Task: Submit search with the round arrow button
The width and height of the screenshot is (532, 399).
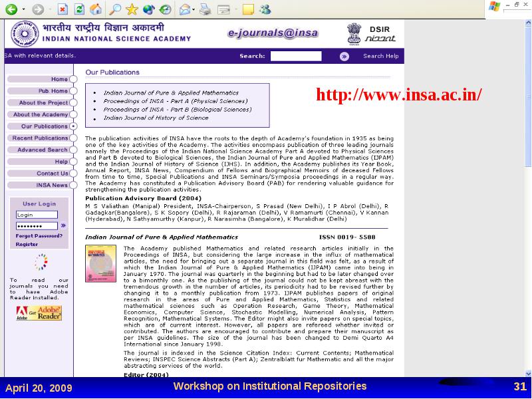Action: 344,57
